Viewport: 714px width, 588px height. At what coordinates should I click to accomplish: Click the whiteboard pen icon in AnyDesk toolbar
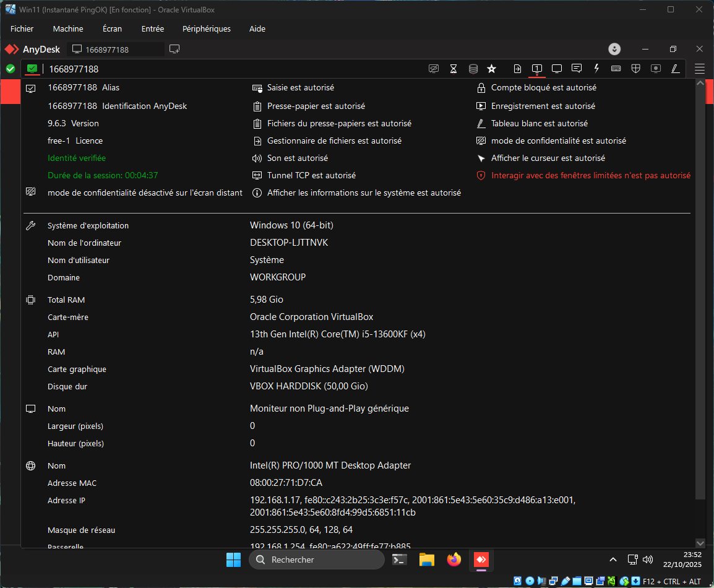[676, 69]
